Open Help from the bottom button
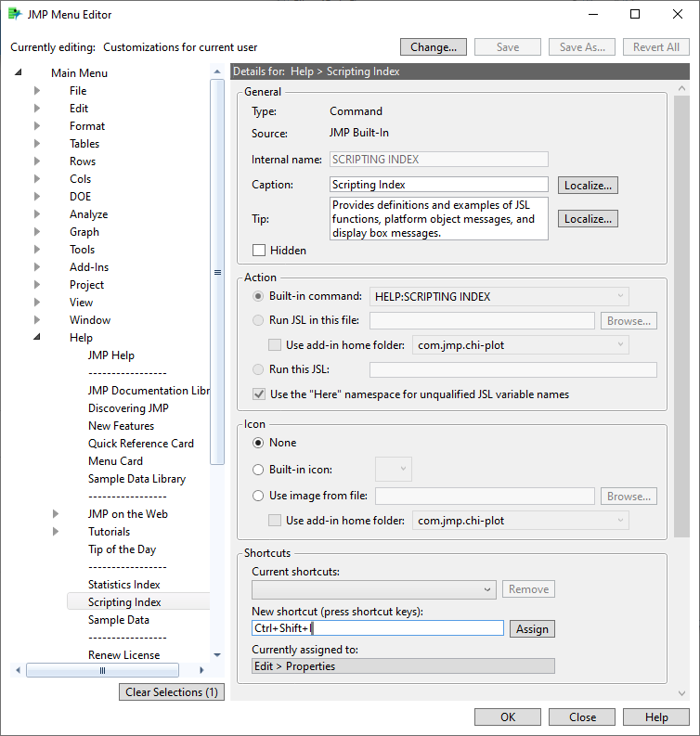Image resolution: width=700 pixels, height=736 pixels. tap(656, 717)
